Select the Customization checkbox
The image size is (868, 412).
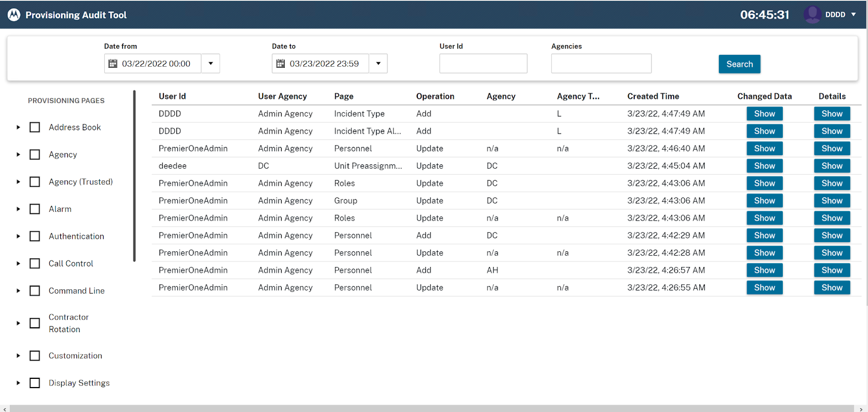[35, 356]
